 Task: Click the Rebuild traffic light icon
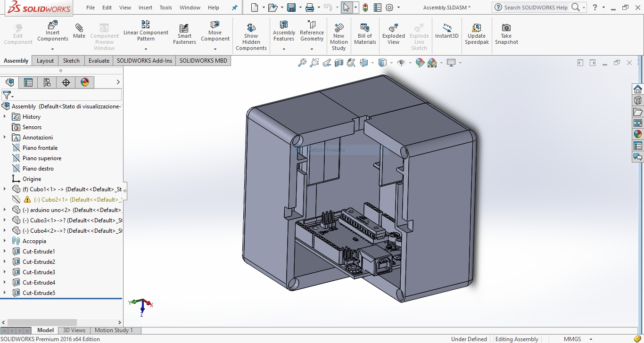click(365, 8)
